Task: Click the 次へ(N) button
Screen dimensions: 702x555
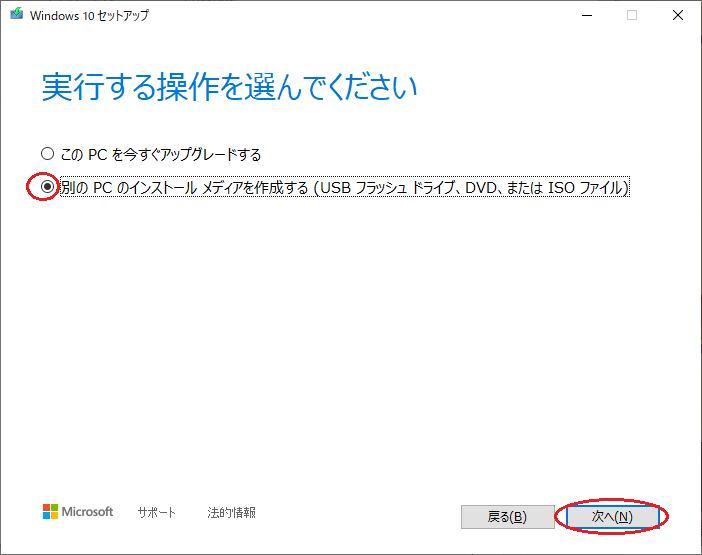Action: (612, 517)
